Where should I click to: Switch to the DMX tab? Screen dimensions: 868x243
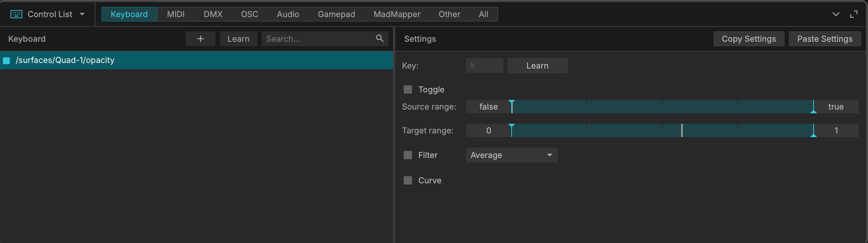[x=213, y=14]
